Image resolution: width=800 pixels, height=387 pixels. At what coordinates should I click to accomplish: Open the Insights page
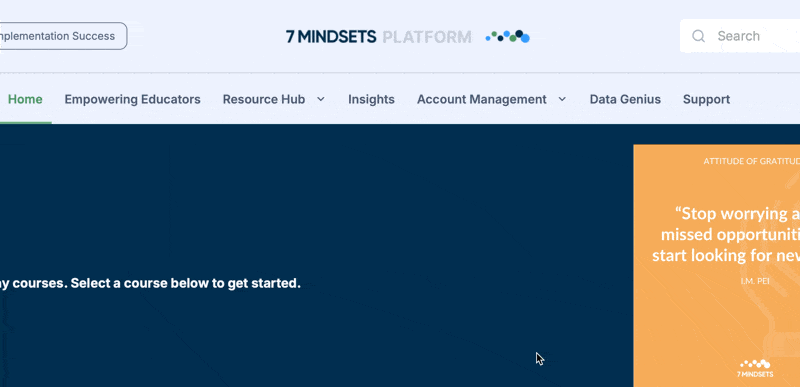(x=371, y=99)
